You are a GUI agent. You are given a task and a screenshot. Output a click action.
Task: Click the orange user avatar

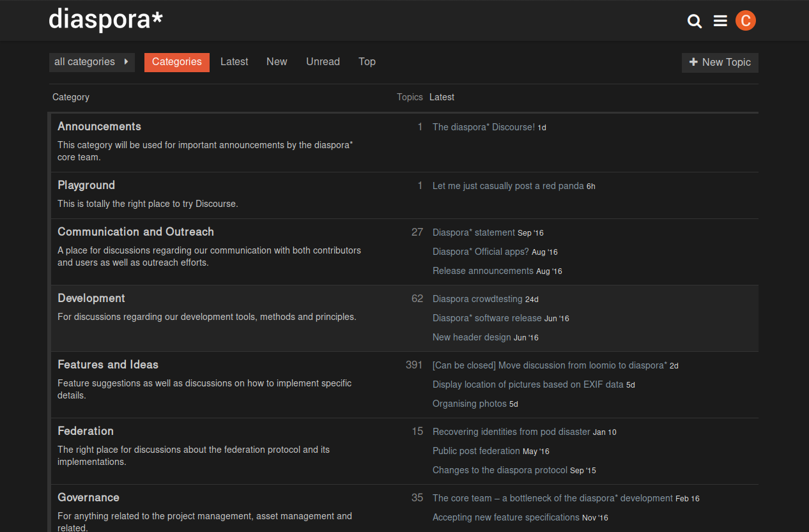[745, 20]
